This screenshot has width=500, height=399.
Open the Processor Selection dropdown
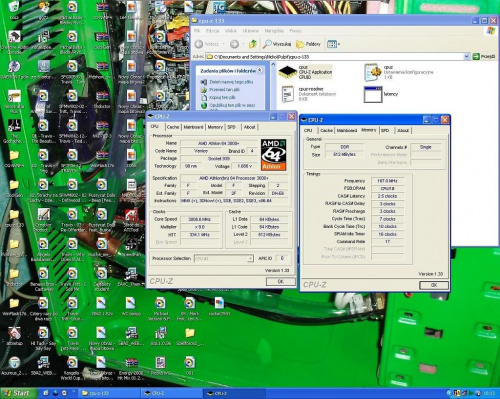point(224,258)
